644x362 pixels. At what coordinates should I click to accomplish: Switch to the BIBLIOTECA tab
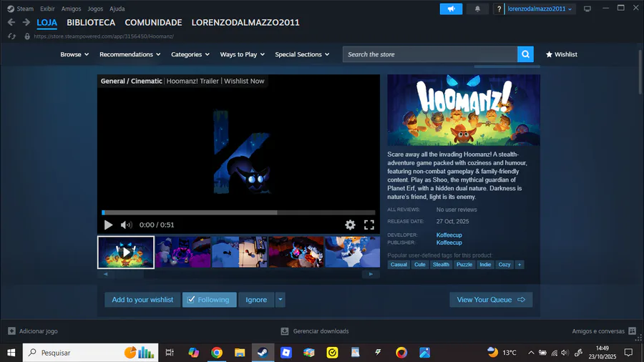point(91,23)
